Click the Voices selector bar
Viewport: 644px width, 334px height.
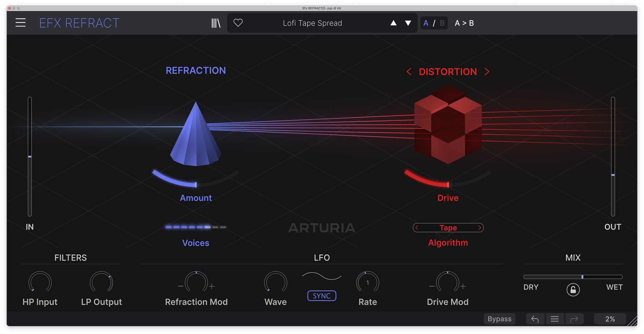[196, 227]
